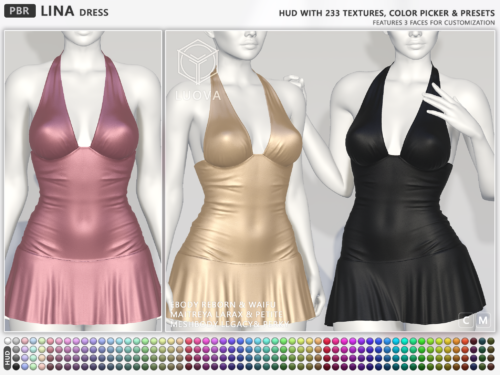Pick the black swatch beside the HUD label
Screen dimensions: 500x375
tap(16, 367)
